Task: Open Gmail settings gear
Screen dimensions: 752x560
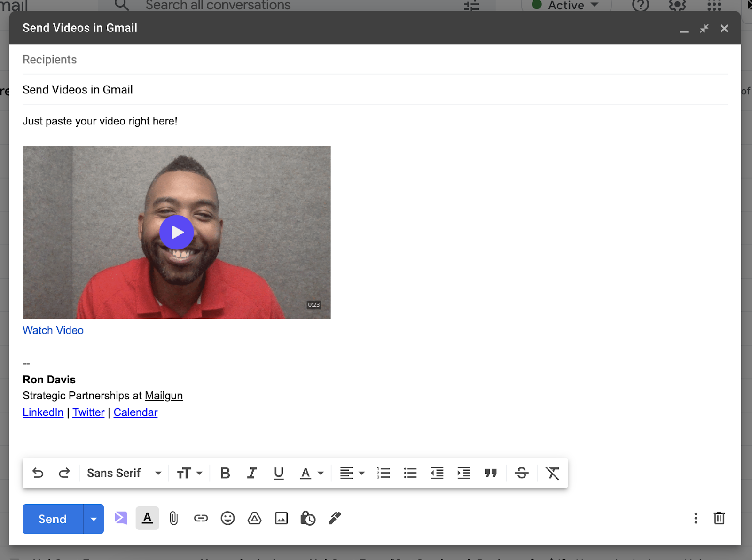Action: click(x=677, y=5)
